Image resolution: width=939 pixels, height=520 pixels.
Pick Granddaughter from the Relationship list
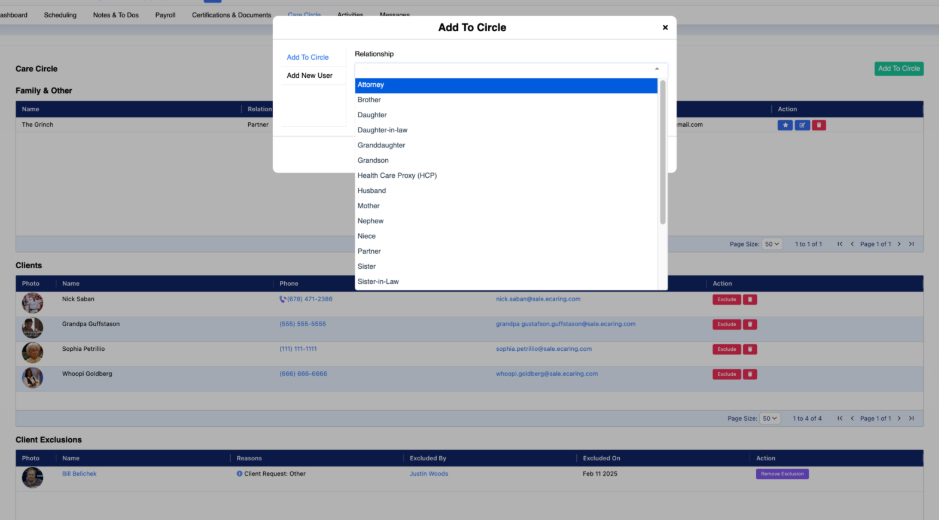506,146
